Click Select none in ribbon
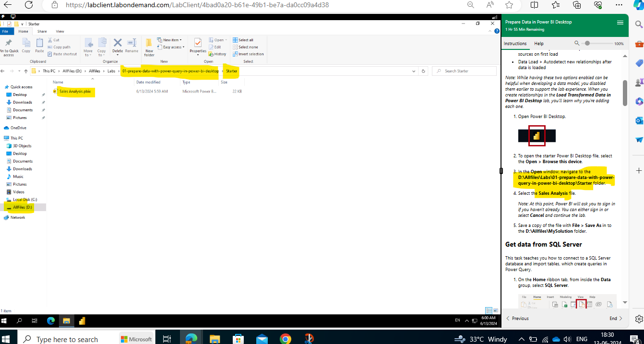The height and width of the screenshot is (344, 644). tap(245, 47)
